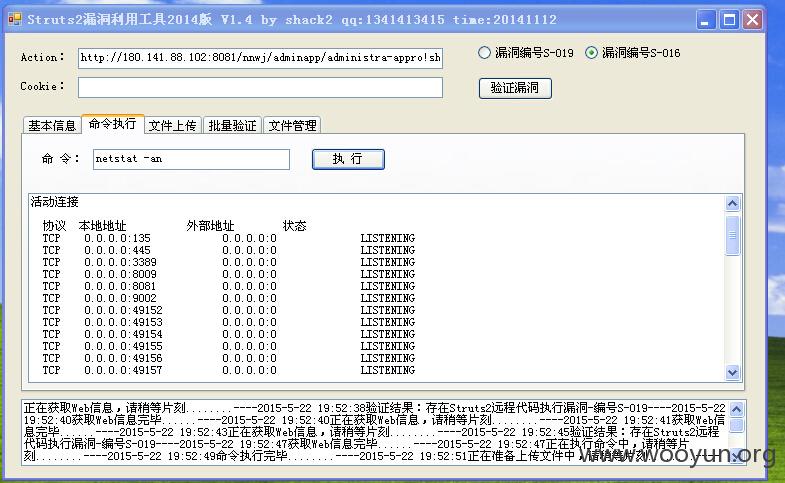Image resolution: width=785 pixels, height=483 pixels.
Task: Click the 0.0.0.0:49152 local address row
Action: point(123,310)
